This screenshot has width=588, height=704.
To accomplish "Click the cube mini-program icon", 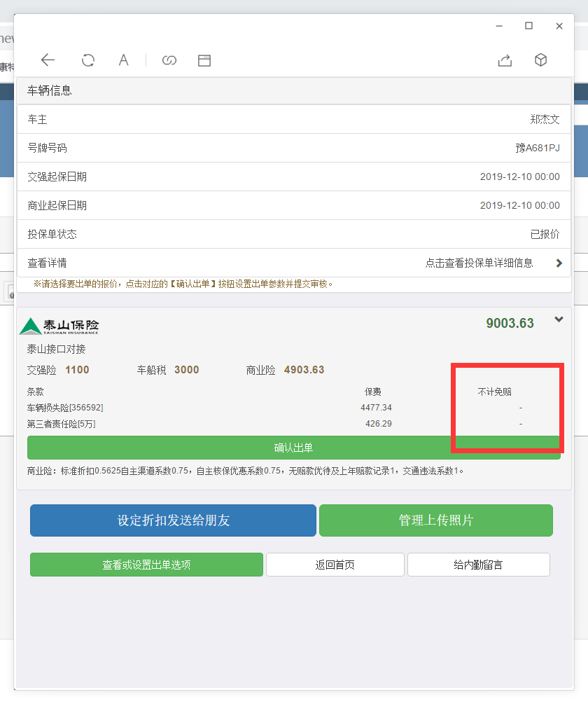I will point(541,60).
